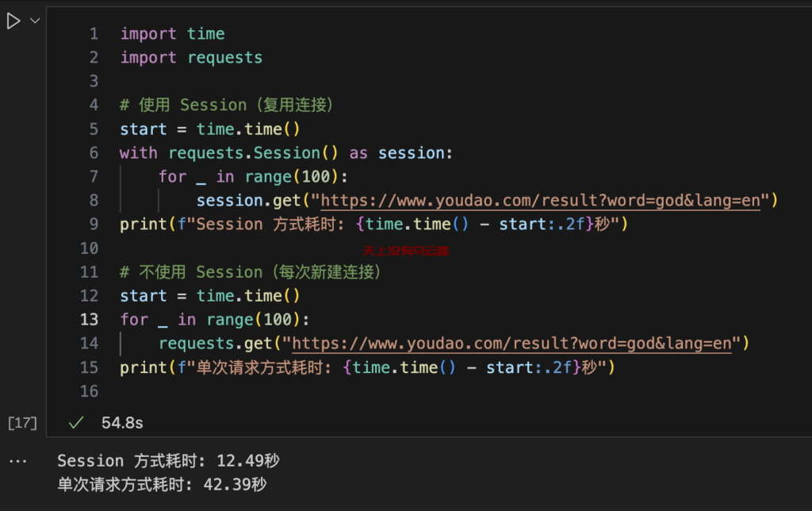812x511 pixels.
Task: Select execution count label [17]
Action: coord(22,423)
